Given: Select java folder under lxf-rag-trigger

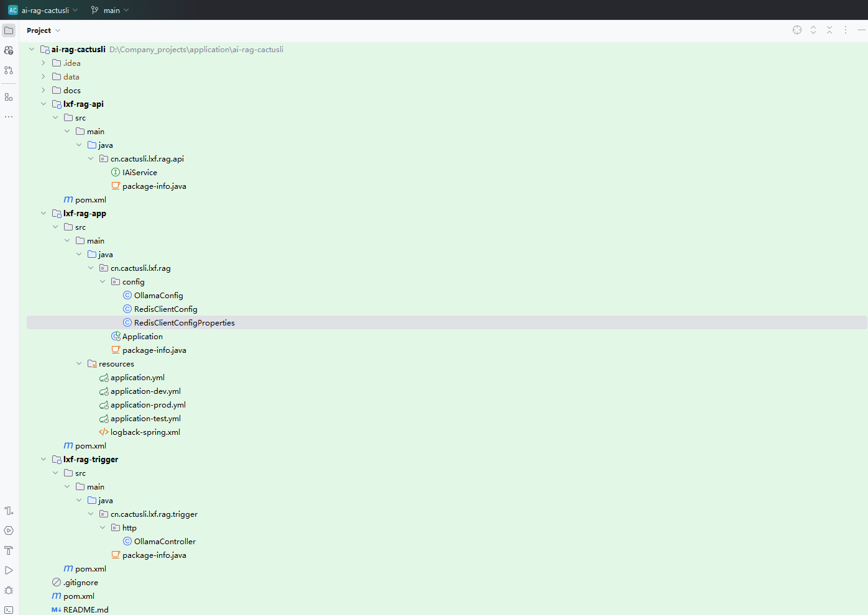Looking at the screenshot, I should pos(106,500).
